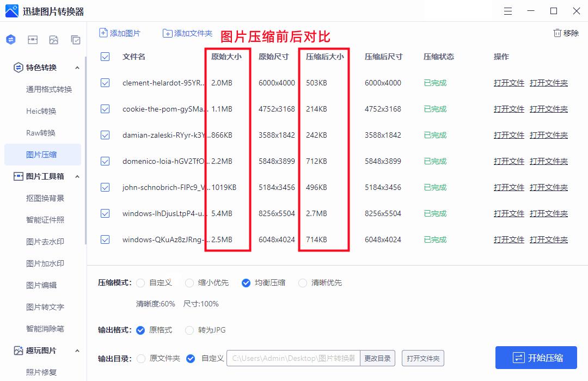The width and height of the screenshot is (588, 381).
Task: Open 打开文件 link for first row
Action: click(x=508, y=83)
